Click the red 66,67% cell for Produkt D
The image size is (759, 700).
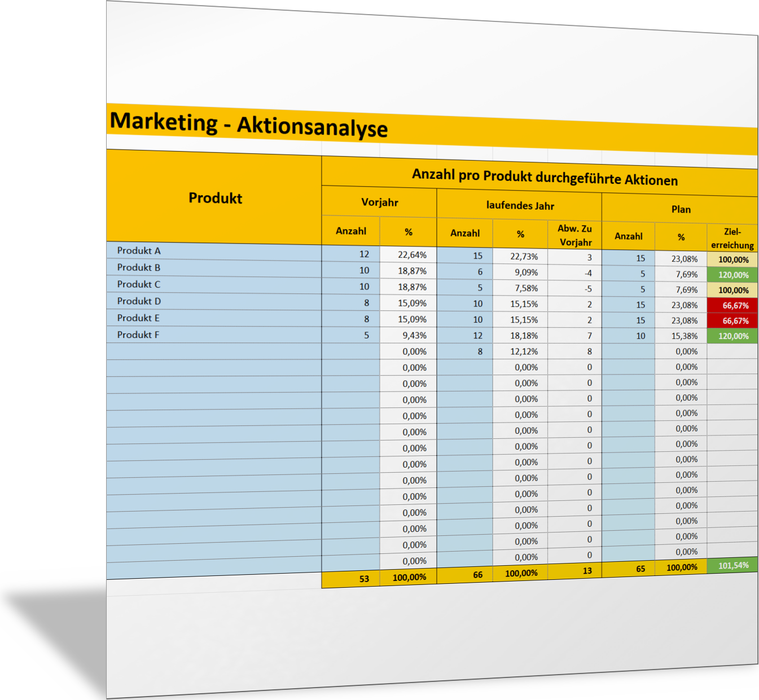(x=732, y=306)
